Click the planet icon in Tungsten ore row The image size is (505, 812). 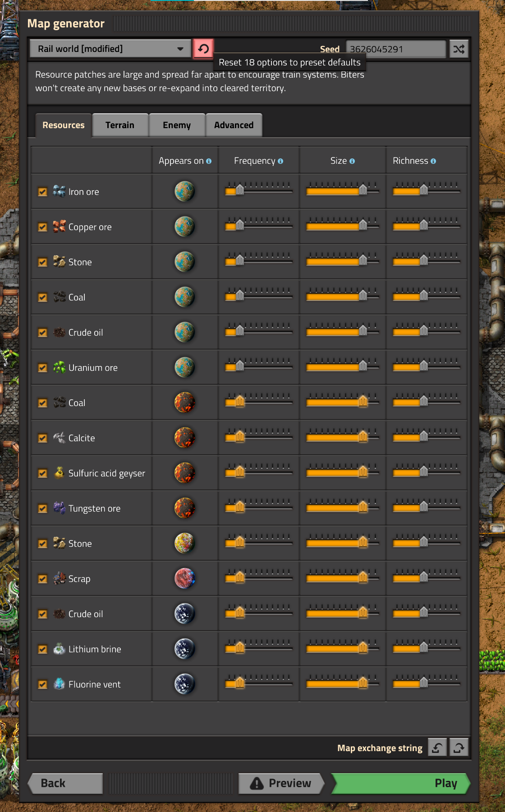tap(184, 508)
